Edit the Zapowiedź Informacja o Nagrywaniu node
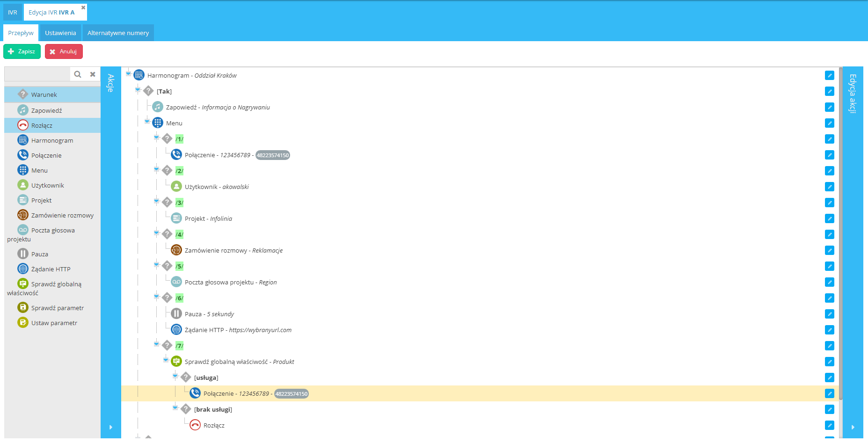Viewport: 868px width, 443px height. [x=830, y=107]
